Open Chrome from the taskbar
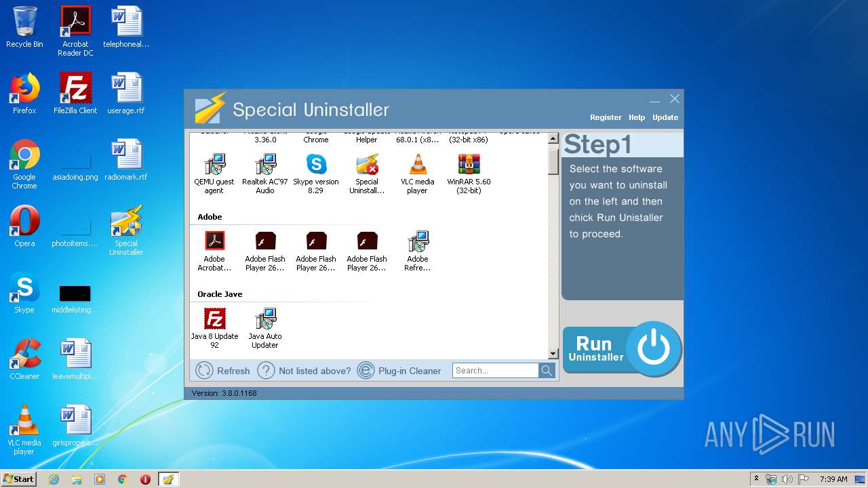 123,479
